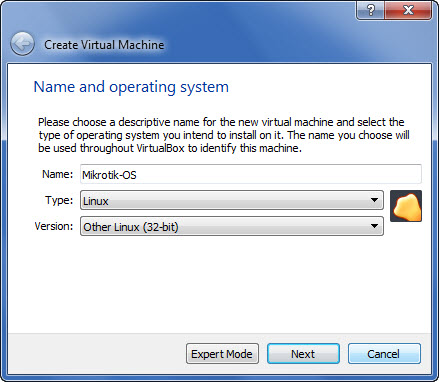Click the 'Type:' label
The height and width of the screenshot is (382, 439).
[59, 200]
